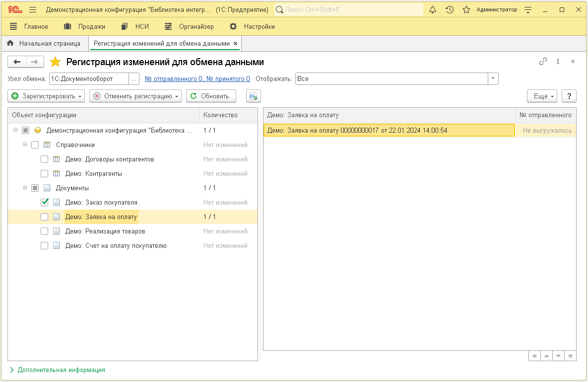Collapse the Справочники tree node
Image resolution: width=588 pixels, height=382 pixels.
point(25,145)
